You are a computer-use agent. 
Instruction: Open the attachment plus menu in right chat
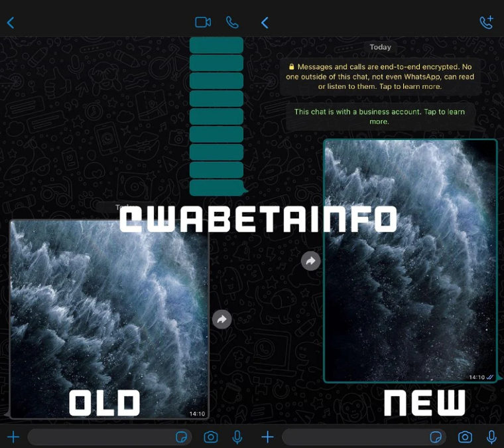click(267, 437)
